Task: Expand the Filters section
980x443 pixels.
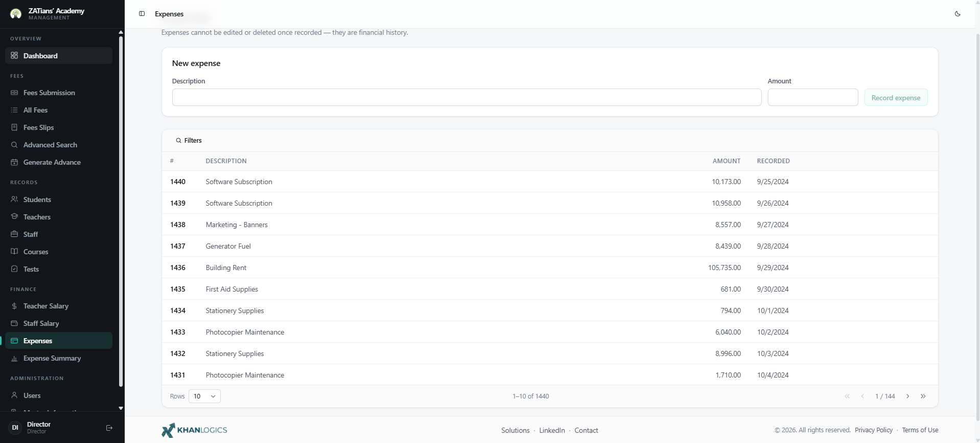Action: coord(189,140)
